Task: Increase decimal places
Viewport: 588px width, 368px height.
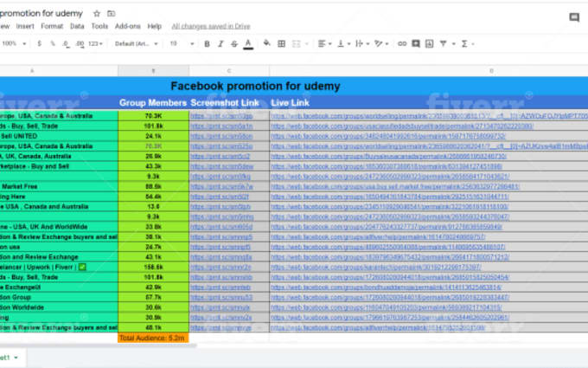Action: pyautogui.click(x=80, y=44)
